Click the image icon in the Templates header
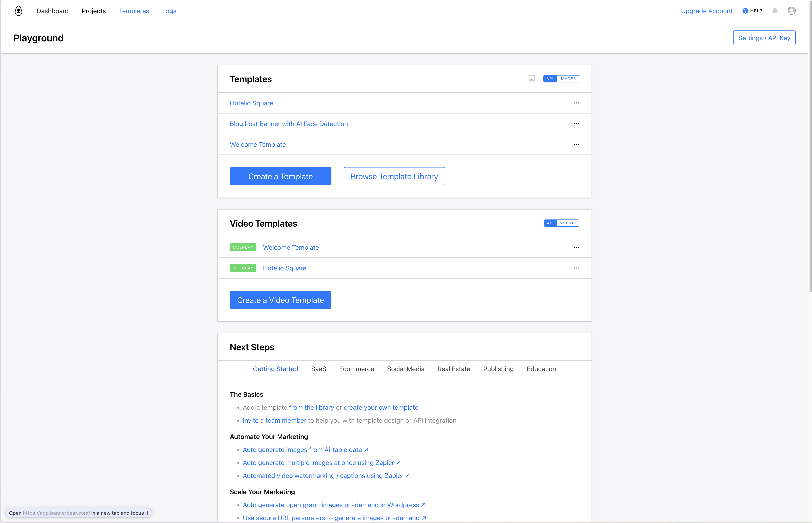The height and width of the screenshot is (523, 812). (x=531, y=79)
